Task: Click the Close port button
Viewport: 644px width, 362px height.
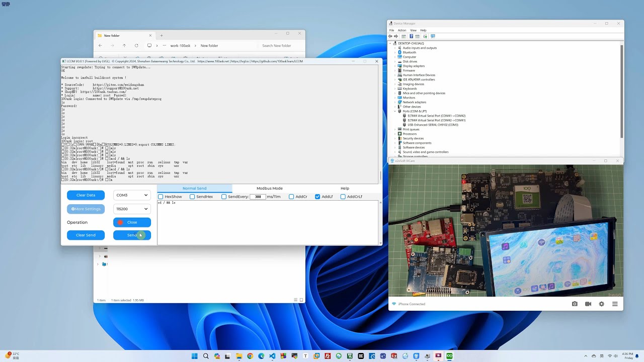Action: pos(132,222)
